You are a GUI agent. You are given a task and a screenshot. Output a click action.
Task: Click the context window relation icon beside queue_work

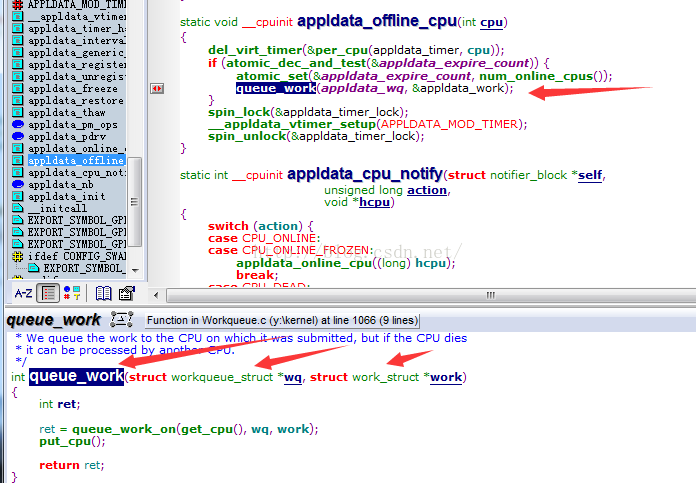[122, 320]
